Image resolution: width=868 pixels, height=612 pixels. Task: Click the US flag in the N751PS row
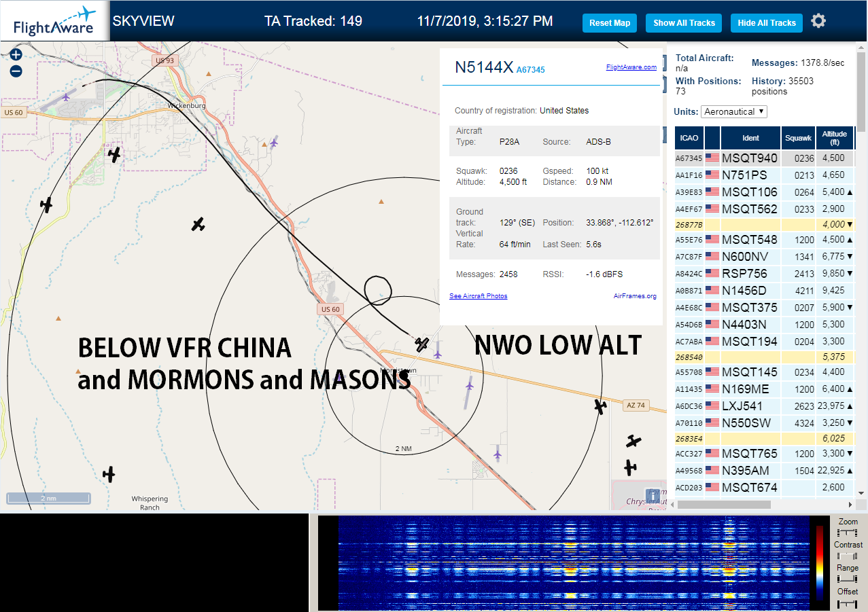712,175
